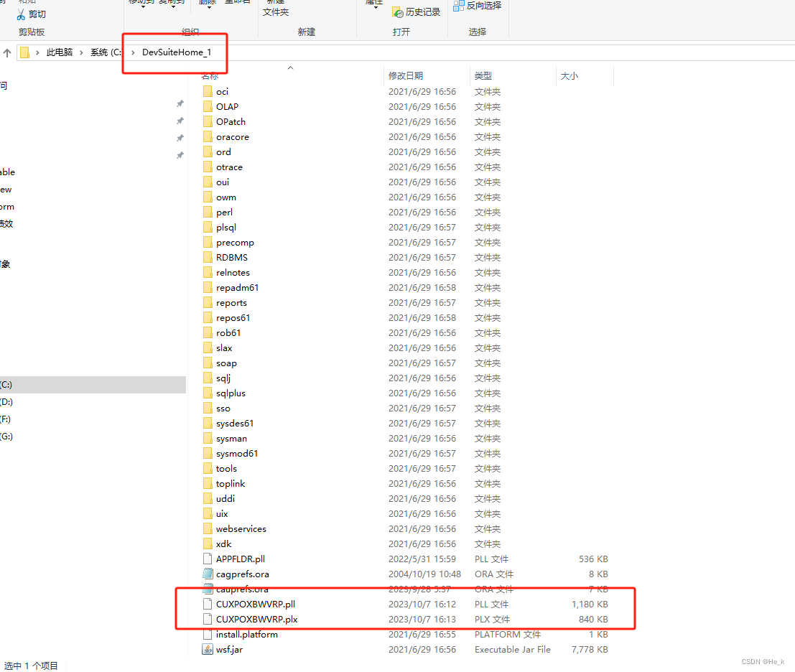Open the plsql folder
The image size is (795, 672).
coord(226,227)
